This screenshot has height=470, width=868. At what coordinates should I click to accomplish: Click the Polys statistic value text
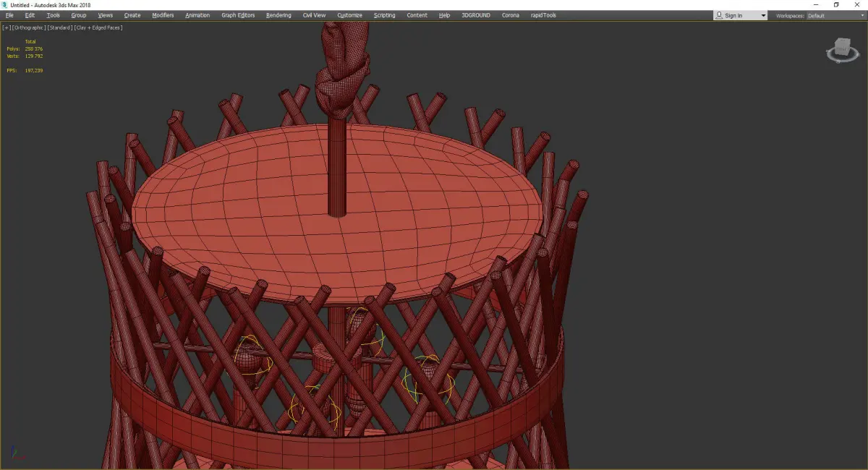tap(33, 48)
